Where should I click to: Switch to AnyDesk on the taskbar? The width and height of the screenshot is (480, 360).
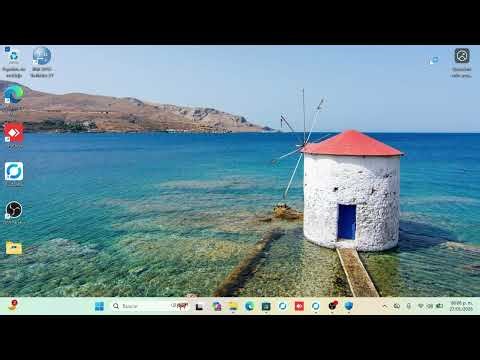(299, 306)
